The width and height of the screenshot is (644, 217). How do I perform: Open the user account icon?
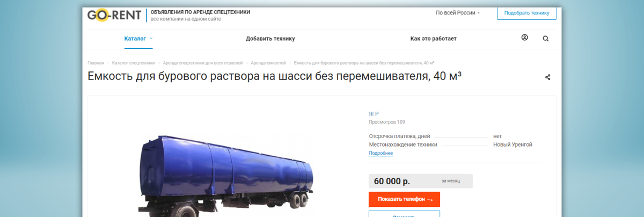coord(524,38)
